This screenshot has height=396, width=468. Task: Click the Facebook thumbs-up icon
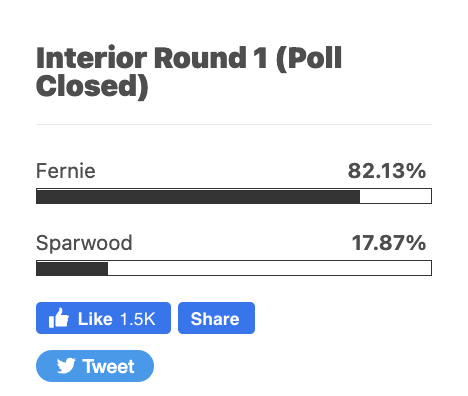(59, 318)
